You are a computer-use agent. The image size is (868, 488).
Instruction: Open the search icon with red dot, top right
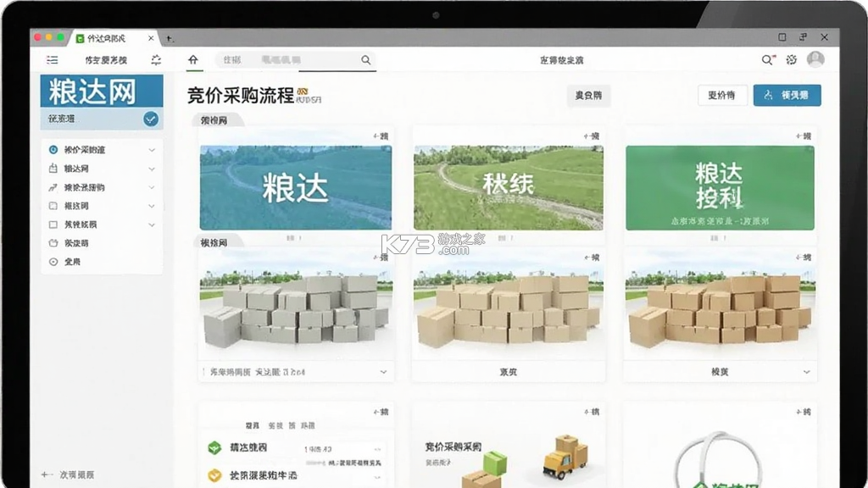click(767, 60)
